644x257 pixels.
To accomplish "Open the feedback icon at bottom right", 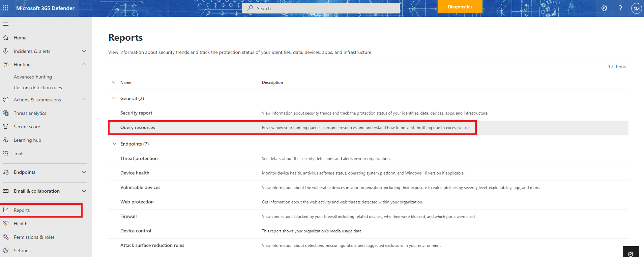I will coord(631,254).
